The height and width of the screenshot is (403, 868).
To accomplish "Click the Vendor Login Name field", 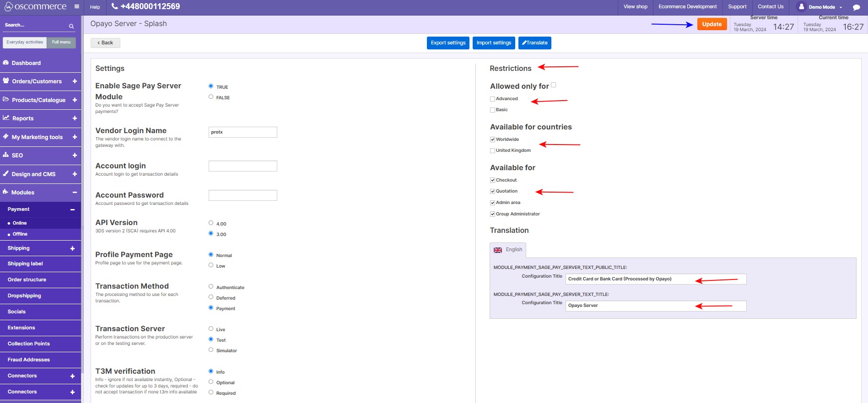I will pyautogui.click(x=243, y=132).
